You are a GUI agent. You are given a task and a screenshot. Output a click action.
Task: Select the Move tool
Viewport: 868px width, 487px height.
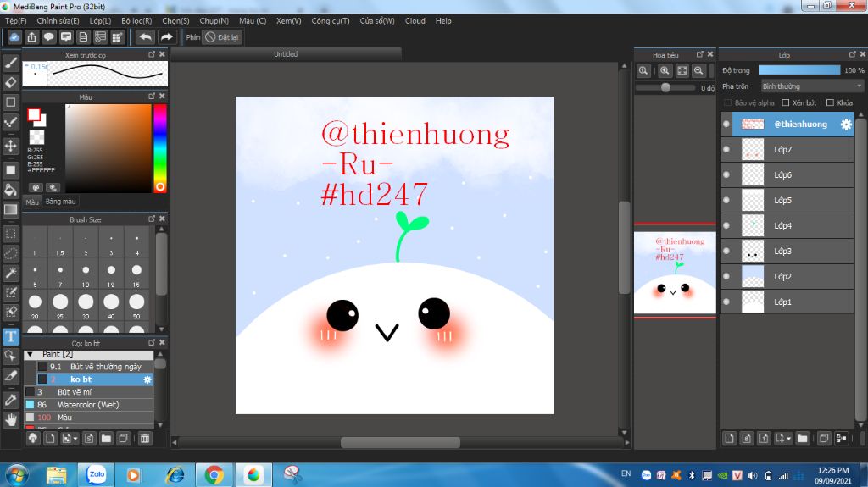click(10, 146)
